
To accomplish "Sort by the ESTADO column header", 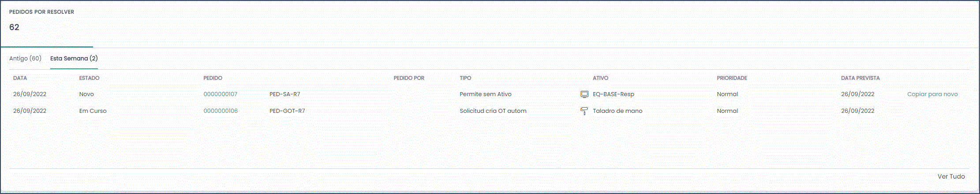I will pyautogui.click(x=89, y=78).
